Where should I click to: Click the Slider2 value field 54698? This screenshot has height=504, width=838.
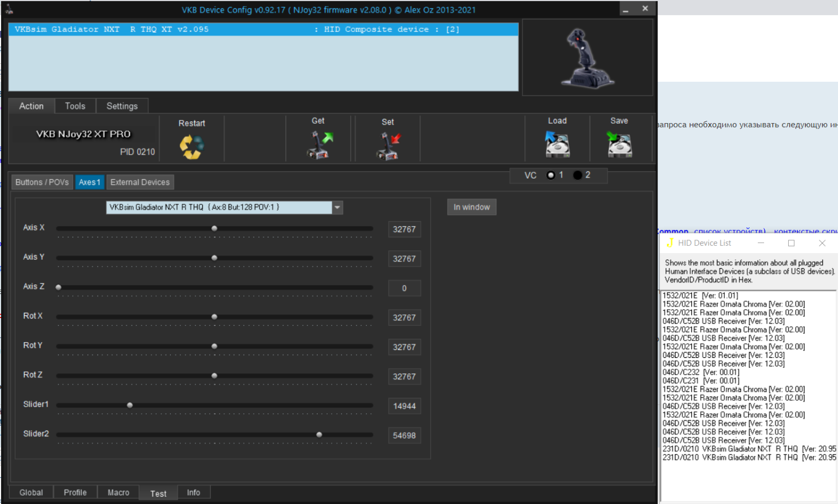pyautogui.click(x=404, y=435)
